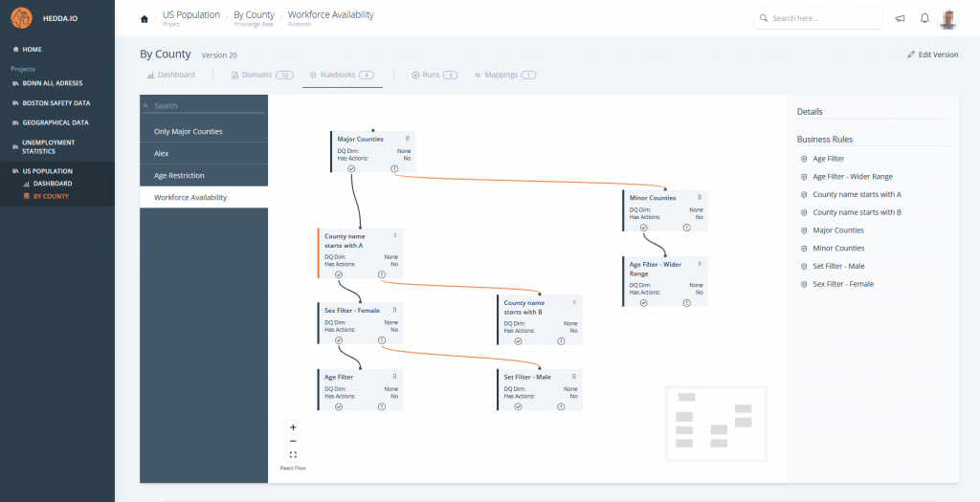Open the notifications bell
980x502 pixels.
click(924, 18)
